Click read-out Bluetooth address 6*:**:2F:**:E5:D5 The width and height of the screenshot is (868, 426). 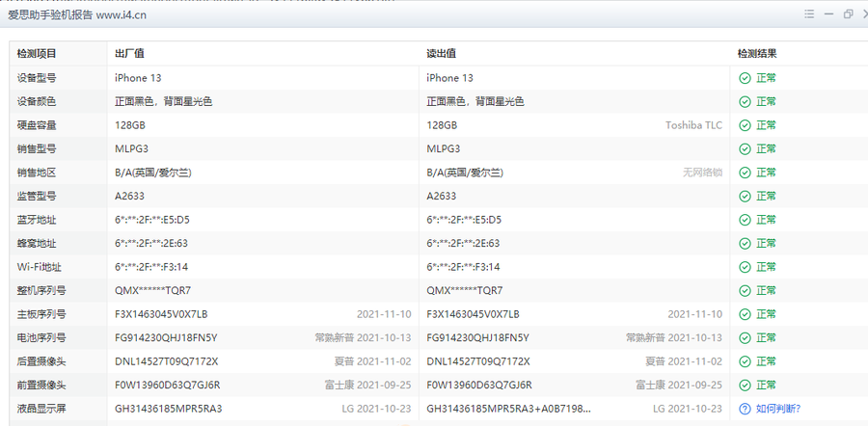tap(464, 220)
